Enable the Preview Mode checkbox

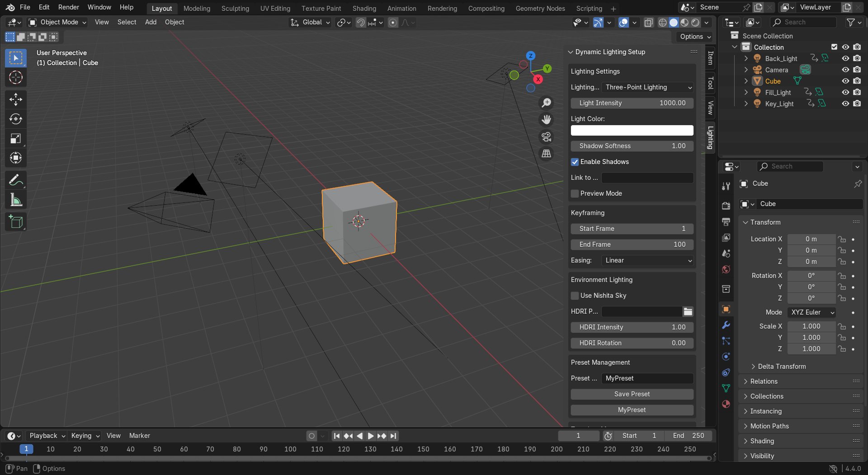coord(575,193)
